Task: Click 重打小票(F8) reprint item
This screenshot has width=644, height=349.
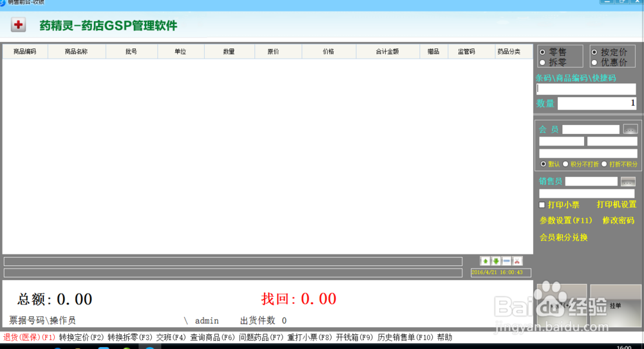Action: [x=310, y=337]
